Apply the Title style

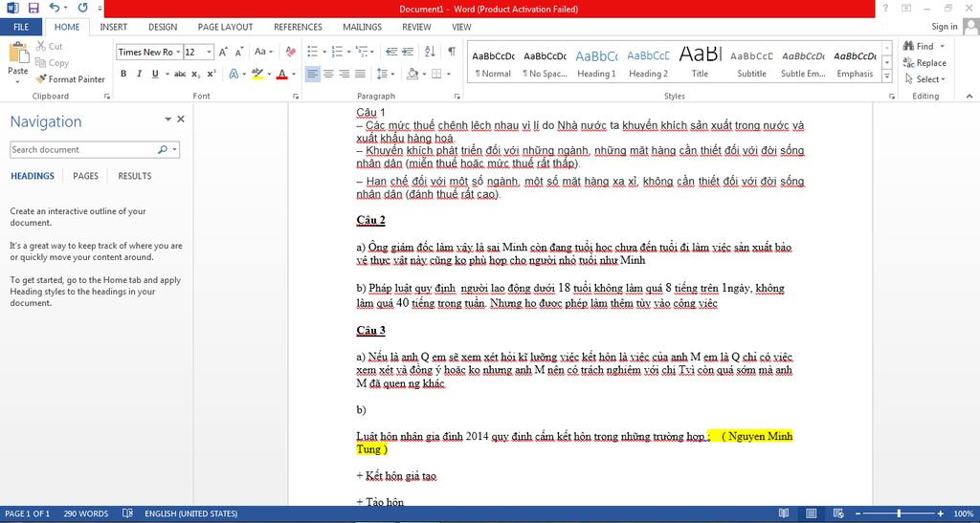(700, 62)
